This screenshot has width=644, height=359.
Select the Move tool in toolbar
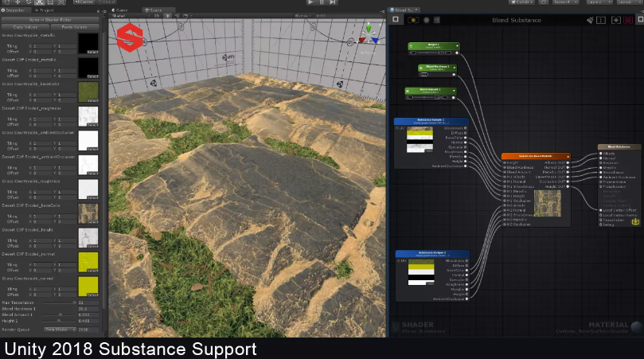[x=18, y=2]
